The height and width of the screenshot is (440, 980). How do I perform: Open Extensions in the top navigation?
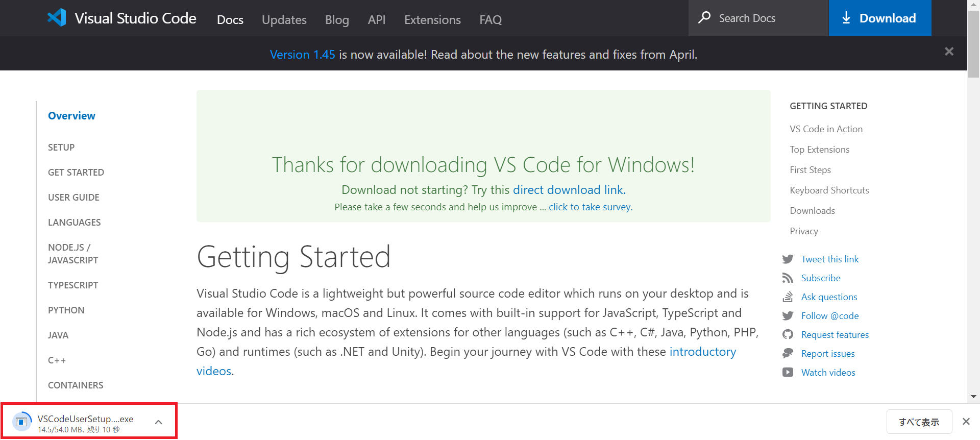coord(432,20)
